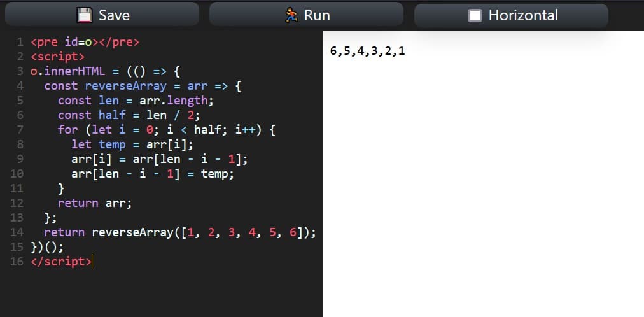Click the closing brace on line 11
This screenshot has height=317, width=644.
click(x=61, y=188)
